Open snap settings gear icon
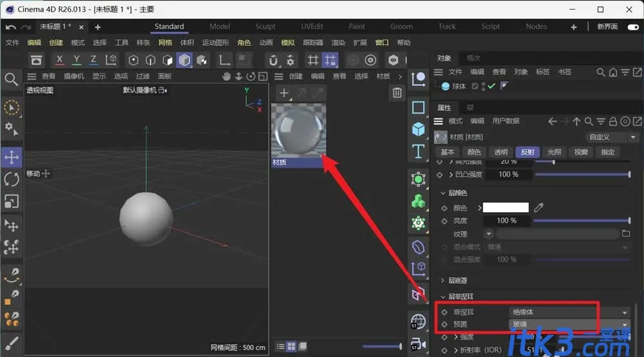Viewport: 644px width, 357px height. tap(290, 61)
